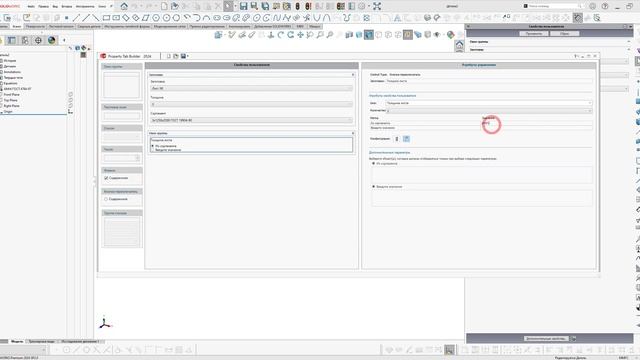
Task: Click the caption input field in control attributes
Action: point(489,81)
